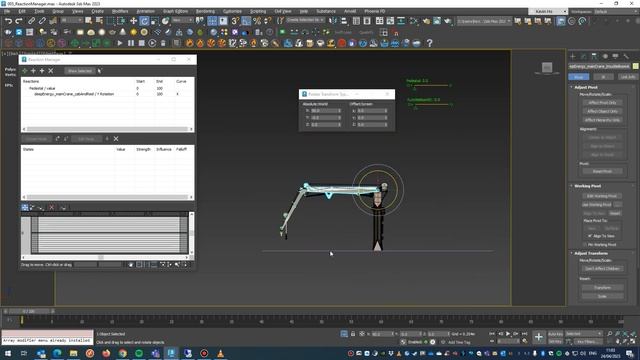Select the Select and Link chain tool
This screenshot has width=640, height=360.
click(x=31, y=21)
